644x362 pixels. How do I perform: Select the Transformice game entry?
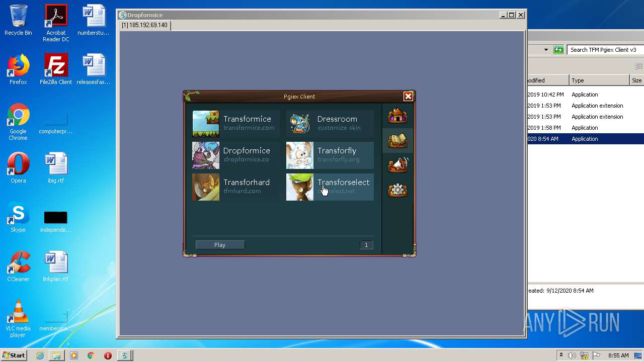tap(235, 124)
